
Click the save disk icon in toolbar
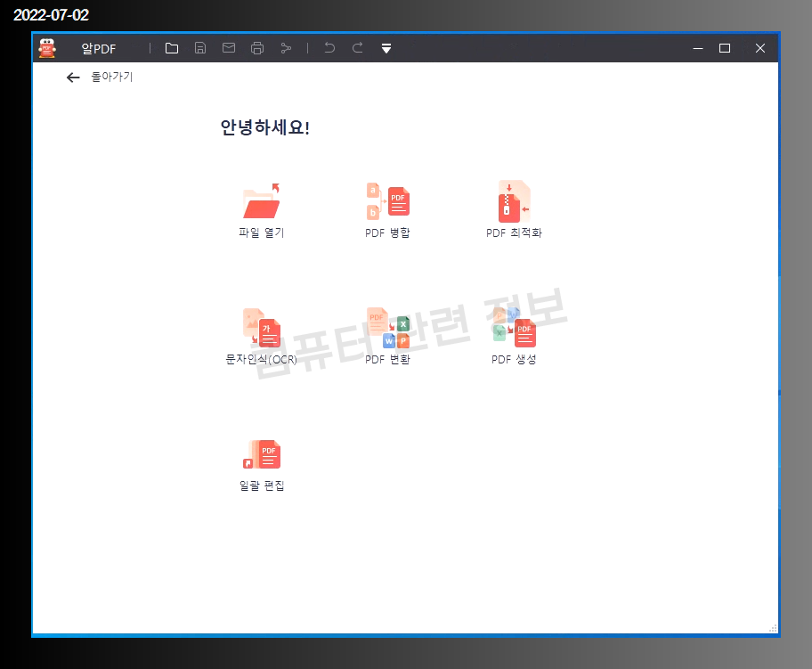(200, 48)
